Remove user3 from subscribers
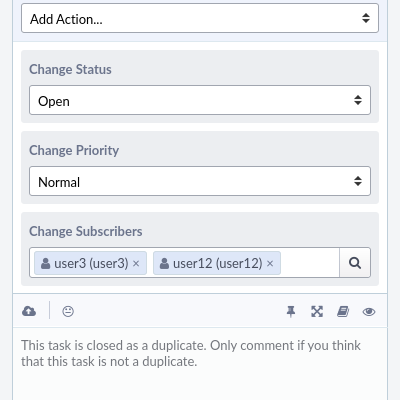400x400 pixels. point(136,263)
